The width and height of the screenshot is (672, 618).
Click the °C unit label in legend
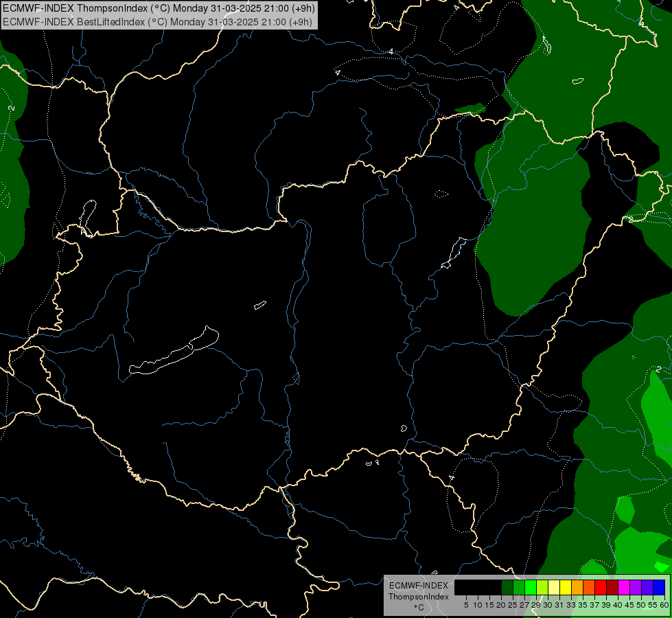coord(419,607)
